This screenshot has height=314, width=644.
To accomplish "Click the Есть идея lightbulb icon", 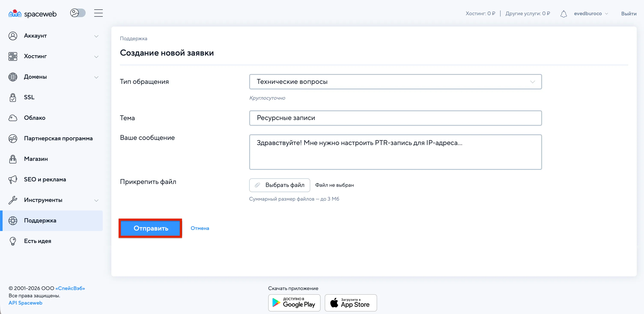I will [13, 241].
